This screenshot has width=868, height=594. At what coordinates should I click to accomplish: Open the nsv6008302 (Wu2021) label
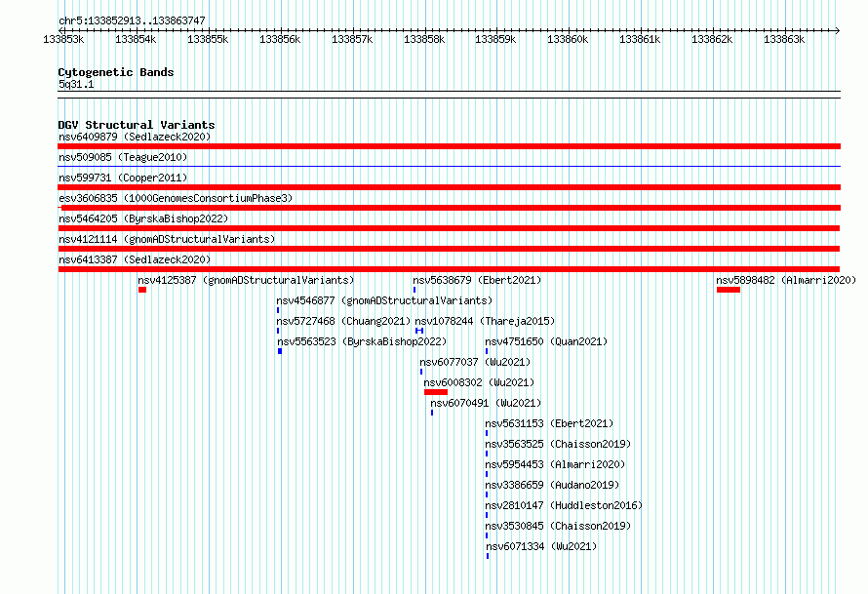tap(479, 382)
